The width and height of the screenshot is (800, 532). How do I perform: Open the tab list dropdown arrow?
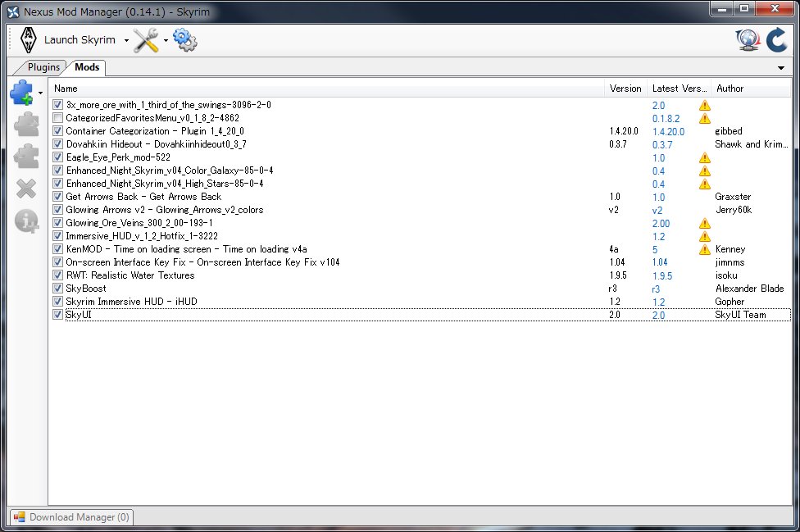point(781,68)
